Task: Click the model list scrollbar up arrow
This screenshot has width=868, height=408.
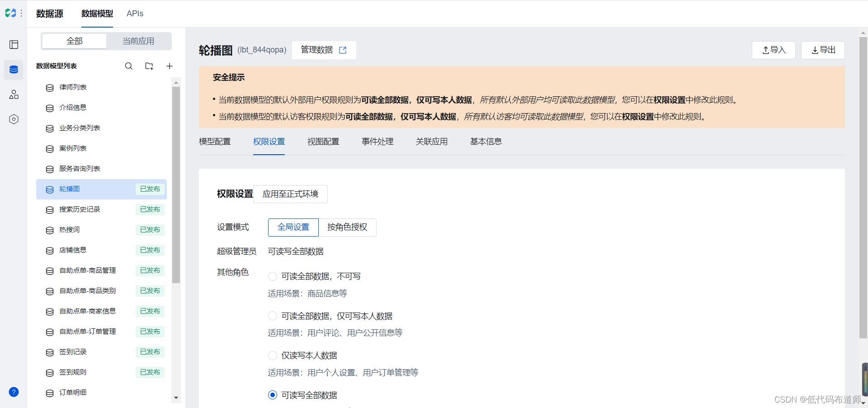Action: [176, 83]
